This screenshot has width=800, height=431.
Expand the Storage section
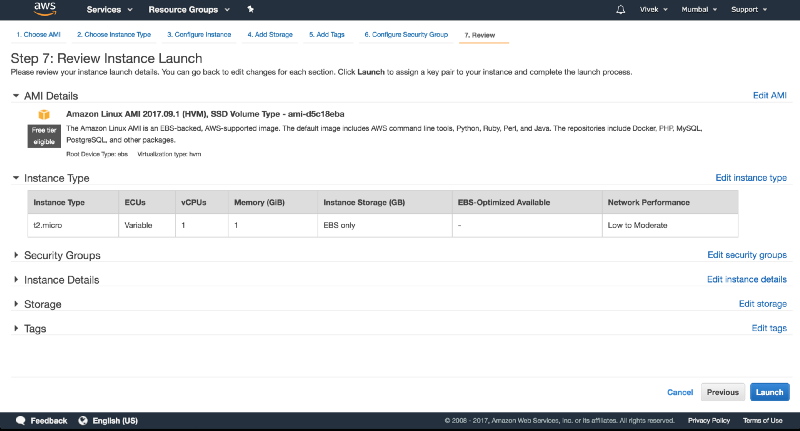click(16, 304)
